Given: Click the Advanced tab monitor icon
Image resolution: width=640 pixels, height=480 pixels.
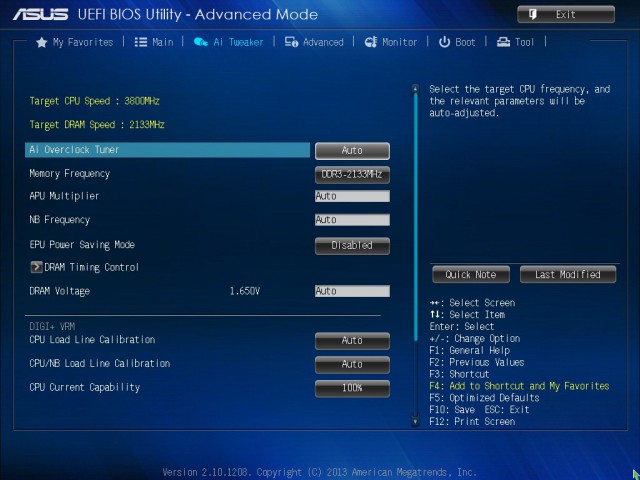Looking at the screenshot, I should tap(291, 42).
